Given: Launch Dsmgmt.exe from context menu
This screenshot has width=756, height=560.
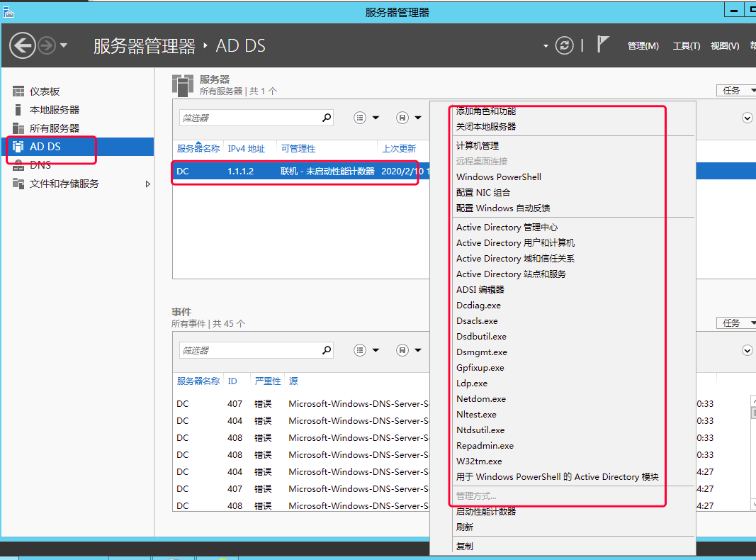Looking at the screenshot, I should click(482, 352).
